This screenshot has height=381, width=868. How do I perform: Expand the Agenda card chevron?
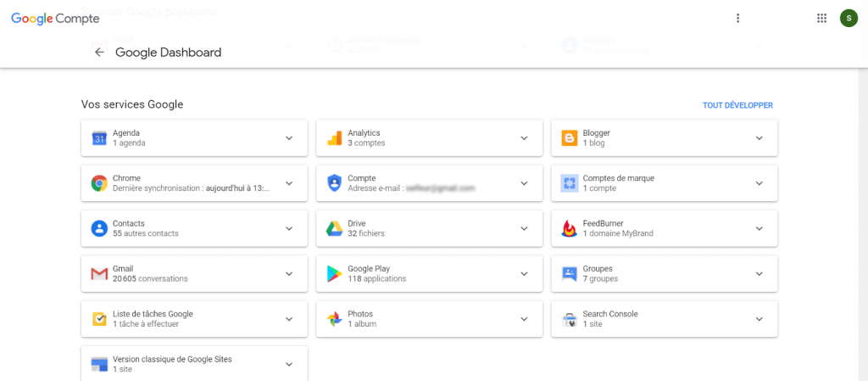pyautogui.click(x=289, y=138)
